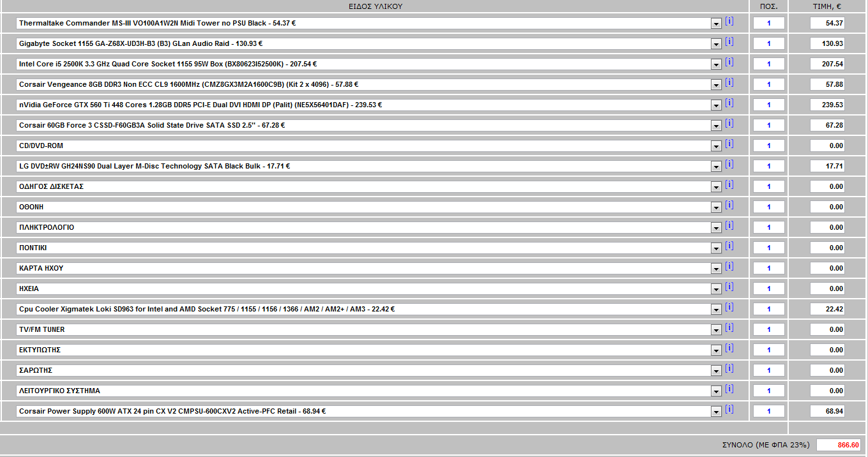
Task: Open info link for ΠΛΗΚΤΡΟΛΟΓΙΟ row
Action: pos(729,225)
